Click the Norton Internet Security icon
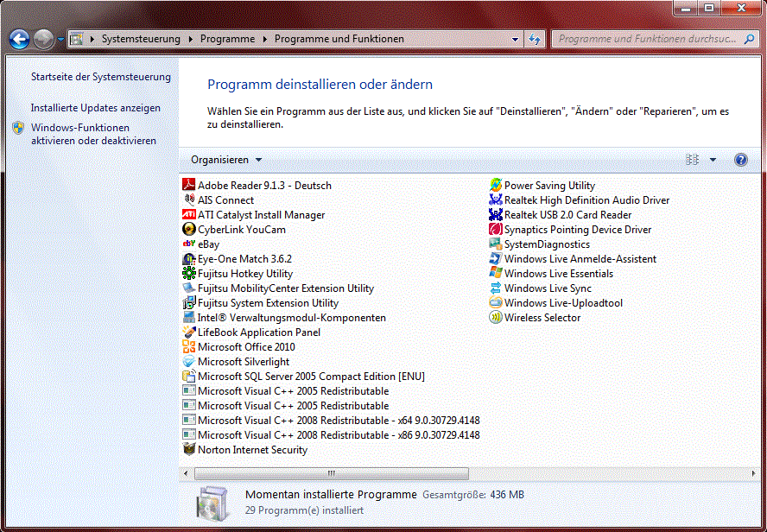This screenshot has height=532, width=767. pos(189,449)
